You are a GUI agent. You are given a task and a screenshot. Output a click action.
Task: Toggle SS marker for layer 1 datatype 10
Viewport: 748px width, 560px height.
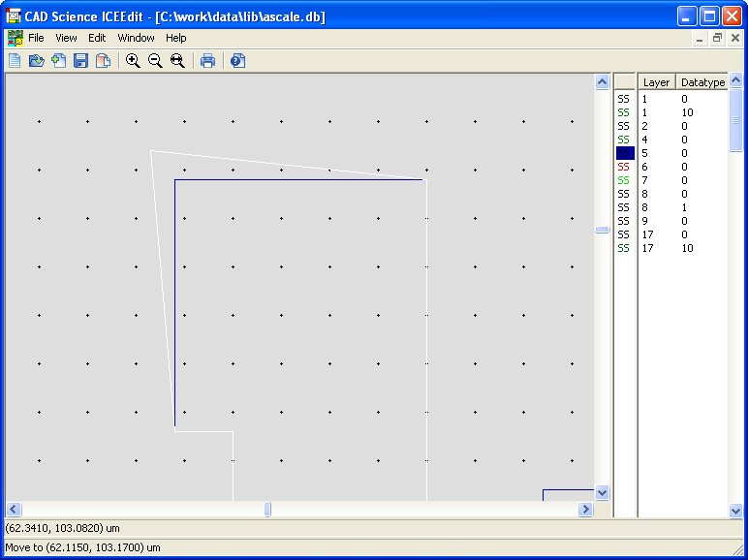pyautogui.click(x=623, y=112)
